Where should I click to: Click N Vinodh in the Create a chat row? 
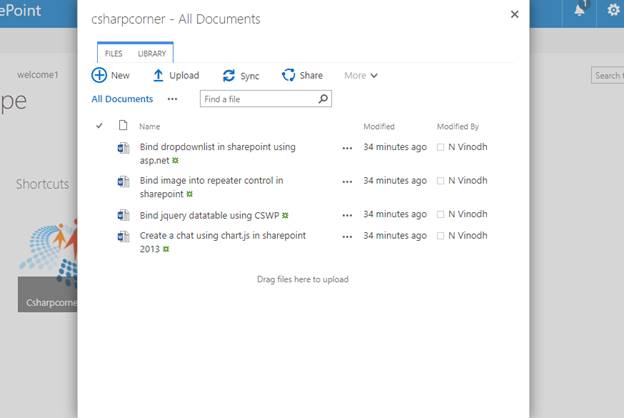click(x=468, y=236)
